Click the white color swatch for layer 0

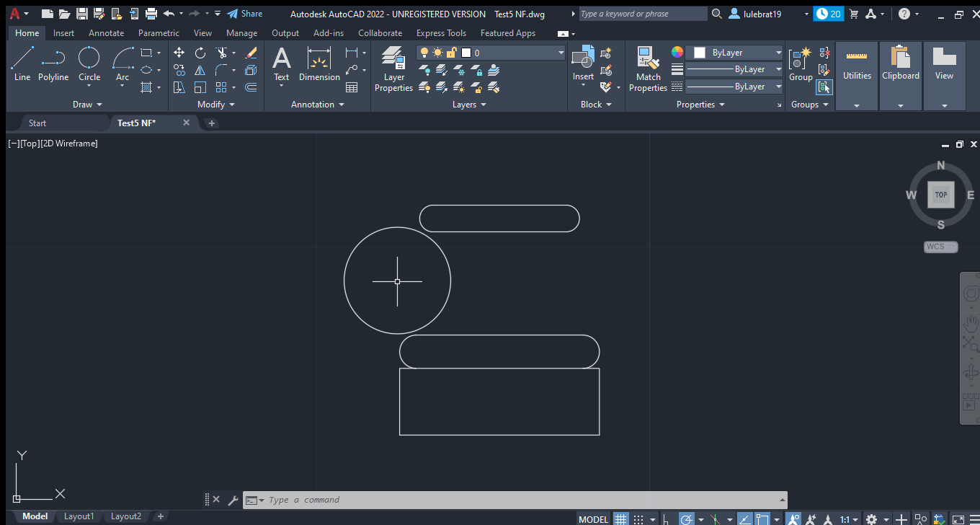[466, 52]
